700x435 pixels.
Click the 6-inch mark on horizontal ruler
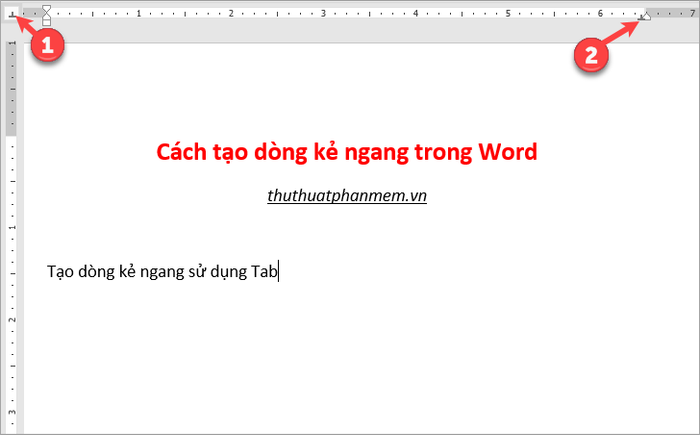click(x=599, y=14)
